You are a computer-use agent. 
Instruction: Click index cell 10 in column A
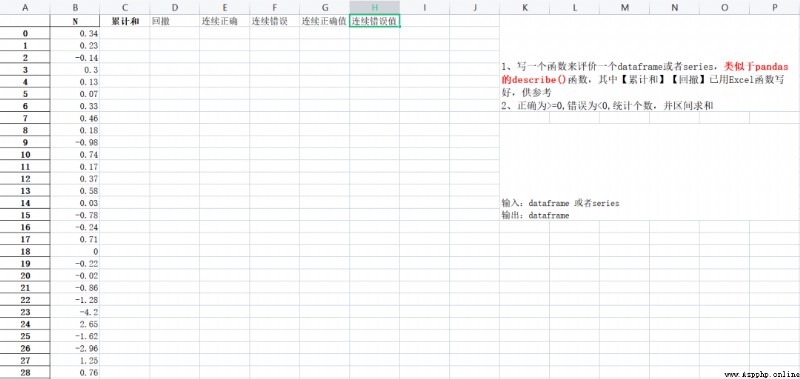pyautogui.click(x=25, y=155)
